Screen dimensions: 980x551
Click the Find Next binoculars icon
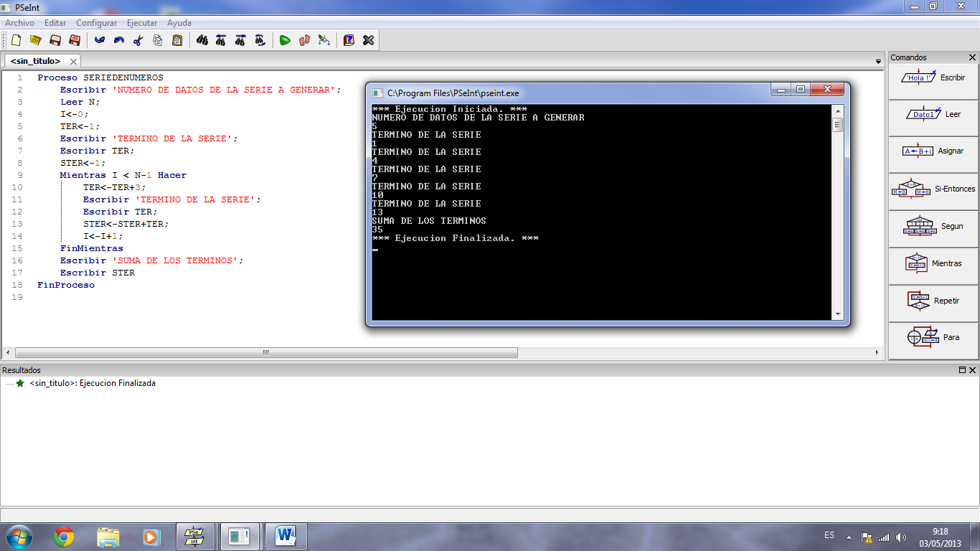point(241,40)
